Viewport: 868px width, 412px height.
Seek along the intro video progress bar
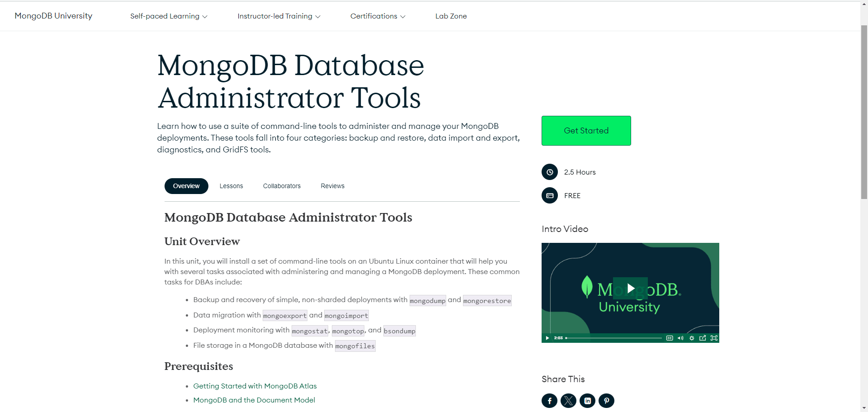tap(613, 338)
